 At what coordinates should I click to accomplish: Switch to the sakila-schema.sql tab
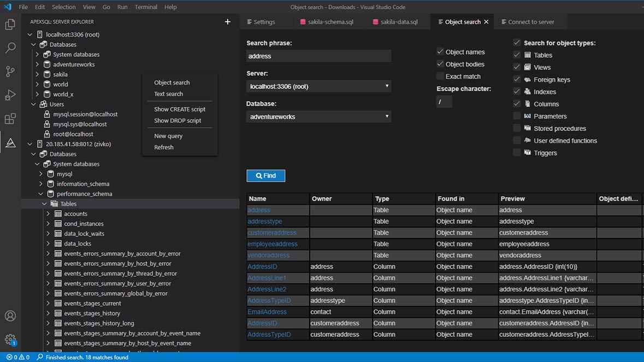tap(328, 22)
